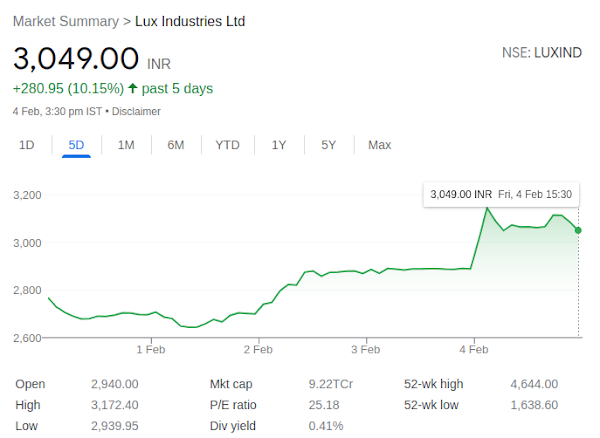This screenshot has height=438, width=600.
Task: Click the NSE: LUXIND ticker label
Action: [x=542, y=53]
